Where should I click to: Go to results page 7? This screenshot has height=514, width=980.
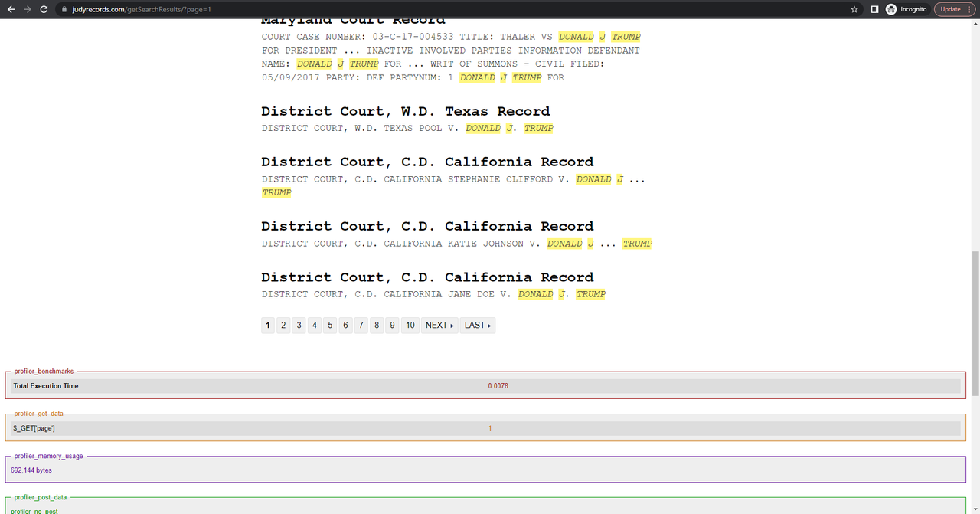coord(361,326)
